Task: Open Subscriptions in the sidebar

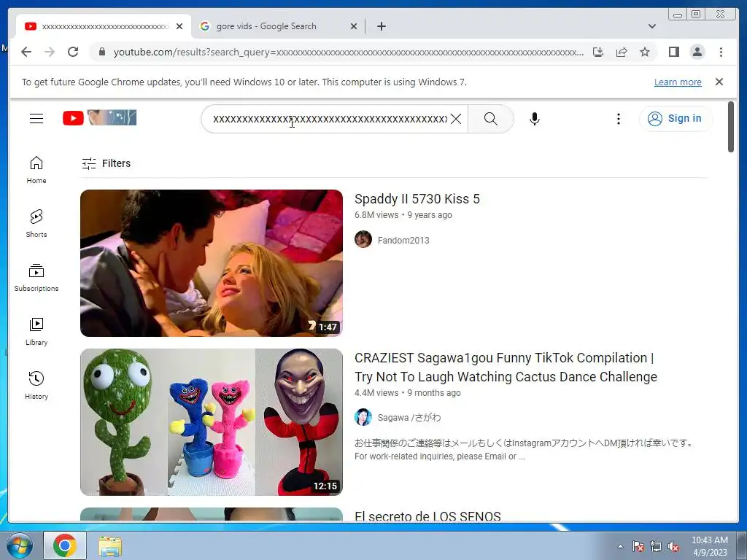Action: tap(36, 278)
